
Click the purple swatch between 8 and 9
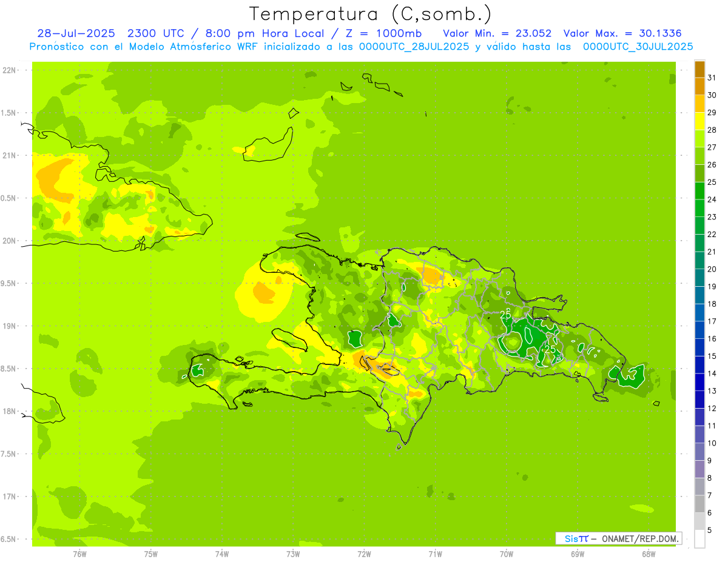click(x=699, y=469)
